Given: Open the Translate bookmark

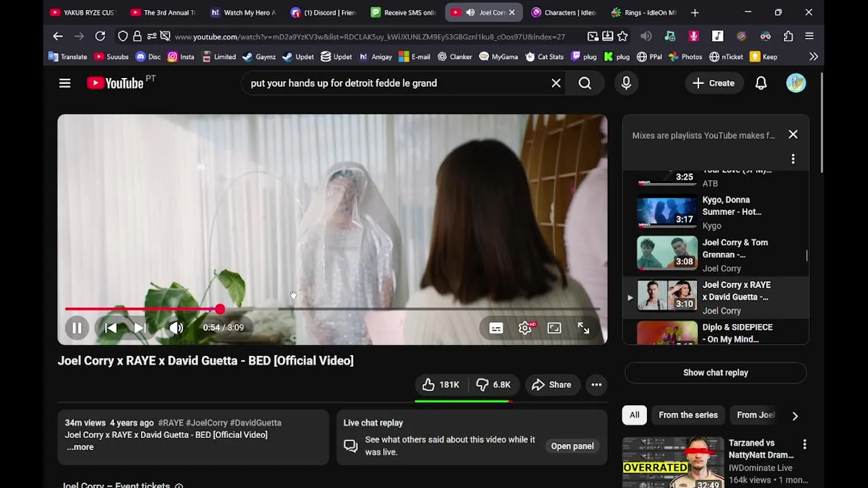Looking at the screenshot, I should 68,57.
